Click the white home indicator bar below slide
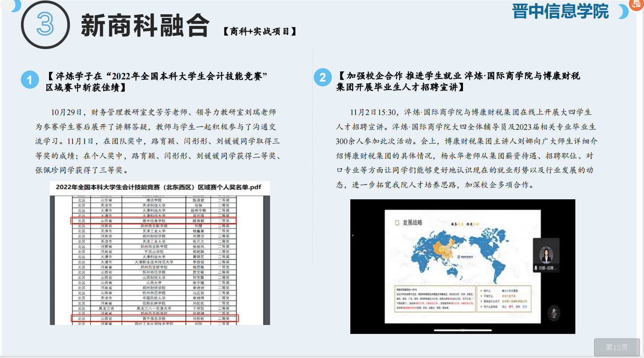 pyautogui.click(x=463, y=330)
